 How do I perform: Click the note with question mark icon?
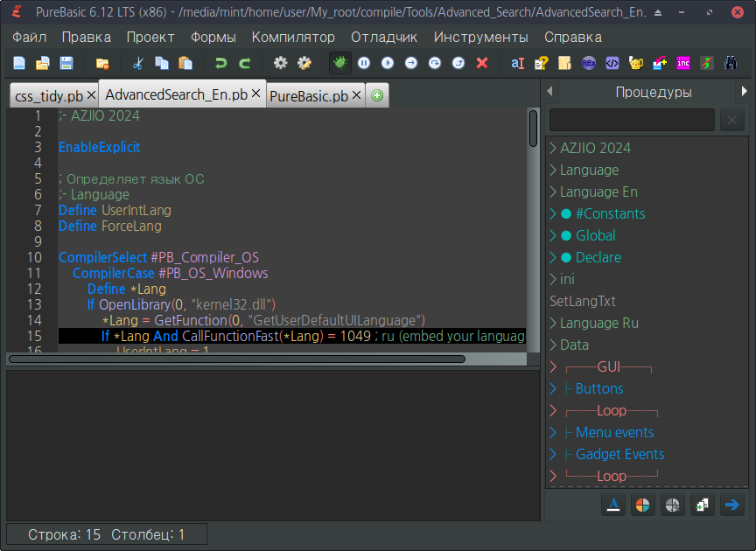(541, 63)
